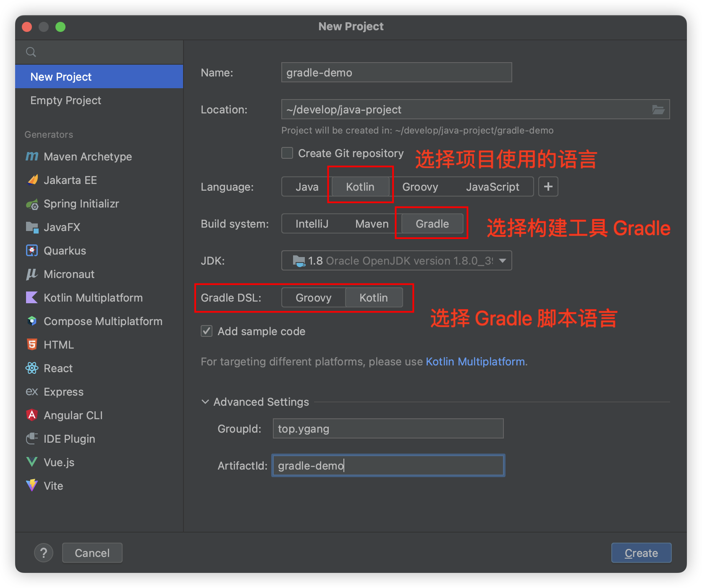The width and height of the screenshot is (702, 588).
Task: Enable the Create Git repository checkbox
Action: pyautogui.click(x=287, y=153)
